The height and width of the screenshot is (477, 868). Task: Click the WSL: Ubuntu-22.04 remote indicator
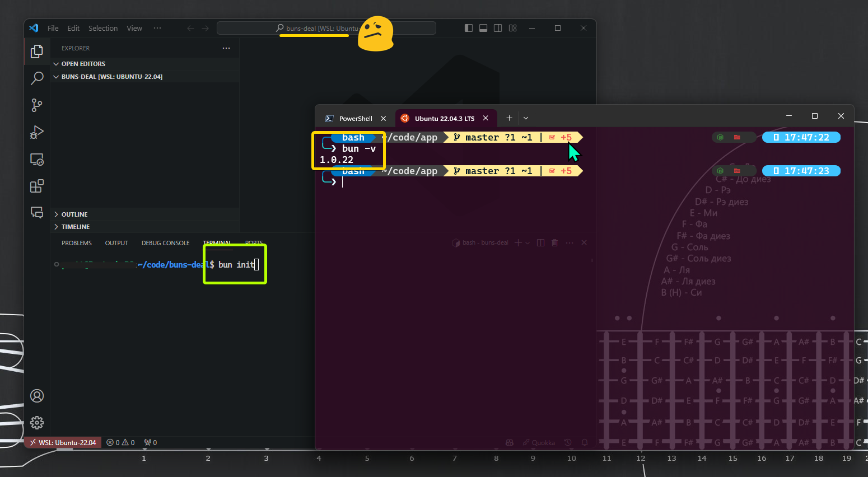point(63,442)
